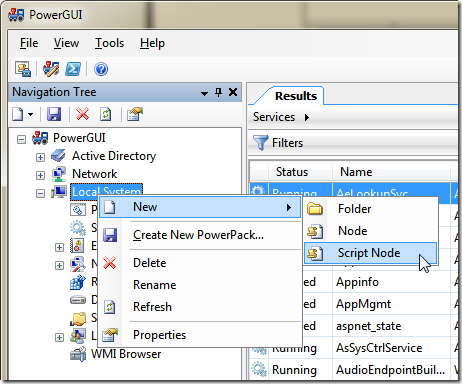462x384 pixels.
Task: Close the Navigation Tree panel
Action: 233,92
